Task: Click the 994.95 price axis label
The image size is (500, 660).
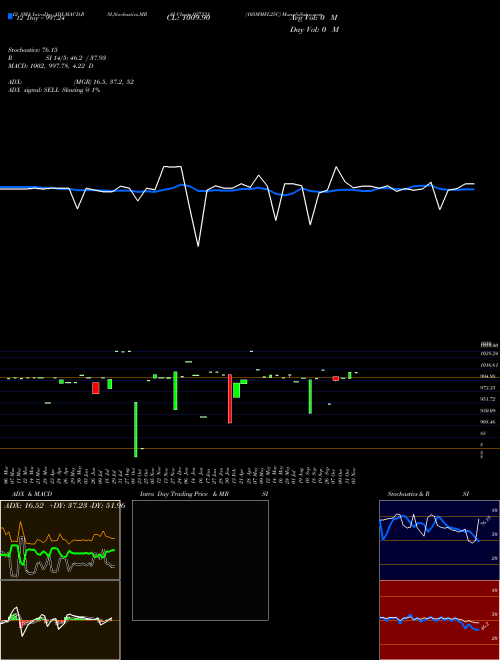Action: point(489,376)
